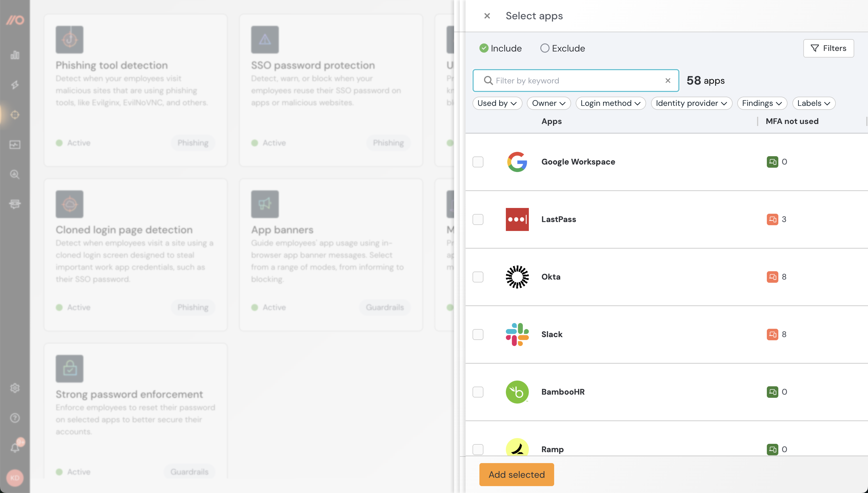Expand the Used by filter dropdown
The image size is (868, 493).
(497, 103)
